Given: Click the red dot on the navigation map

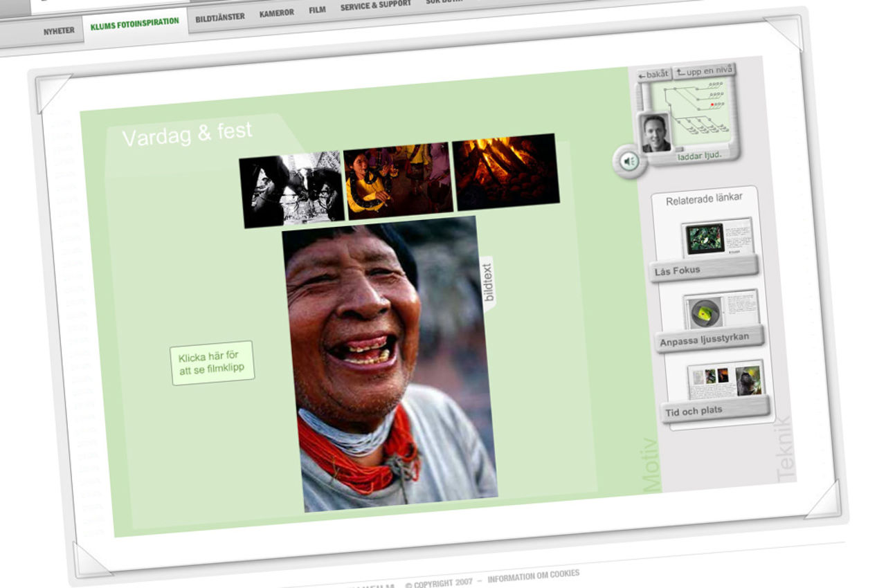Looking at the screenshot, I should (712, 104).
